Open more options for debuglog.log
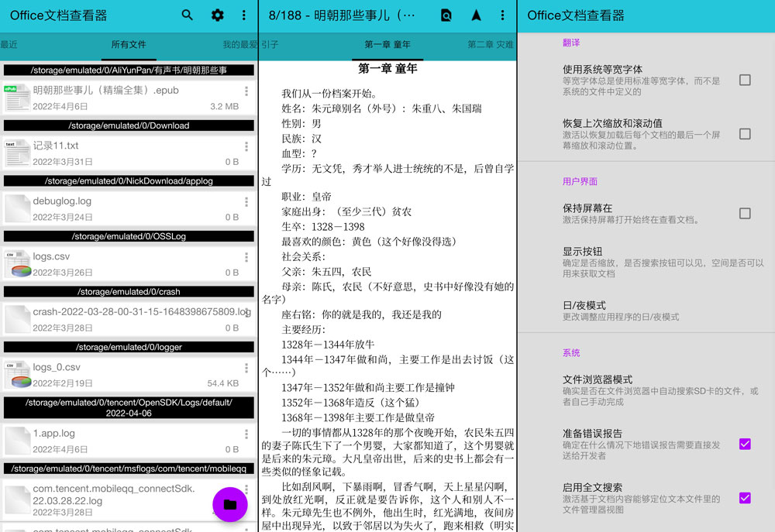 246,201
